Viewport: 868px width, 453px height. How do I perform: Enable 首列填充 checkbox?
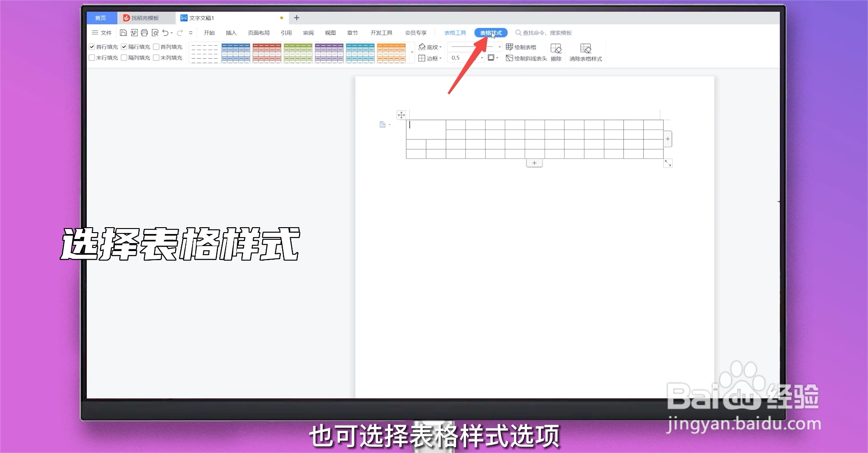coord(156,47)
